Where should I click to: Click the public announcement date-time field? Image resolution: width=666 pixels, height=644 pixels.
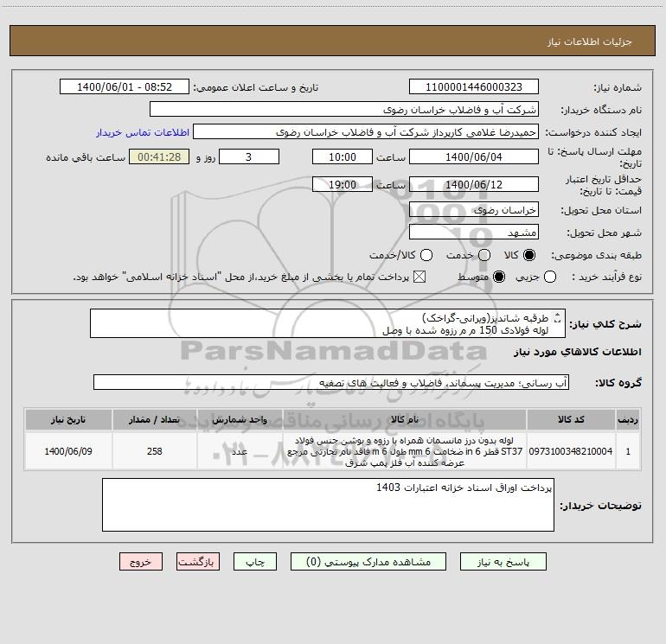pos(125,86)
